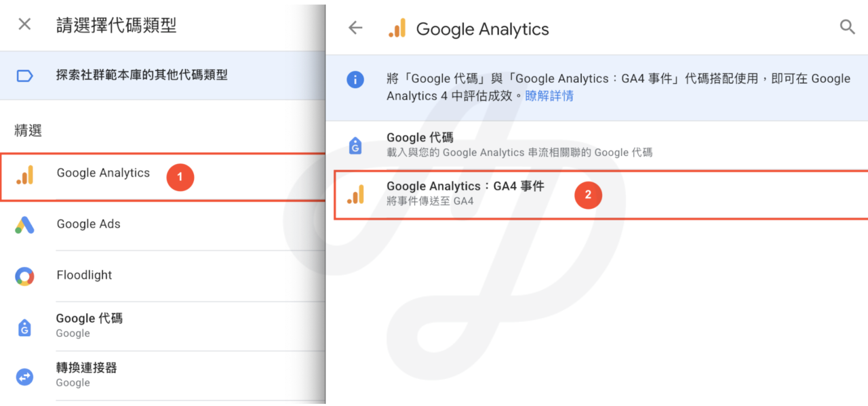Click the GA4 事件 orange chart icon
Screen dimensions: 868x406
(x=355, y=195)
